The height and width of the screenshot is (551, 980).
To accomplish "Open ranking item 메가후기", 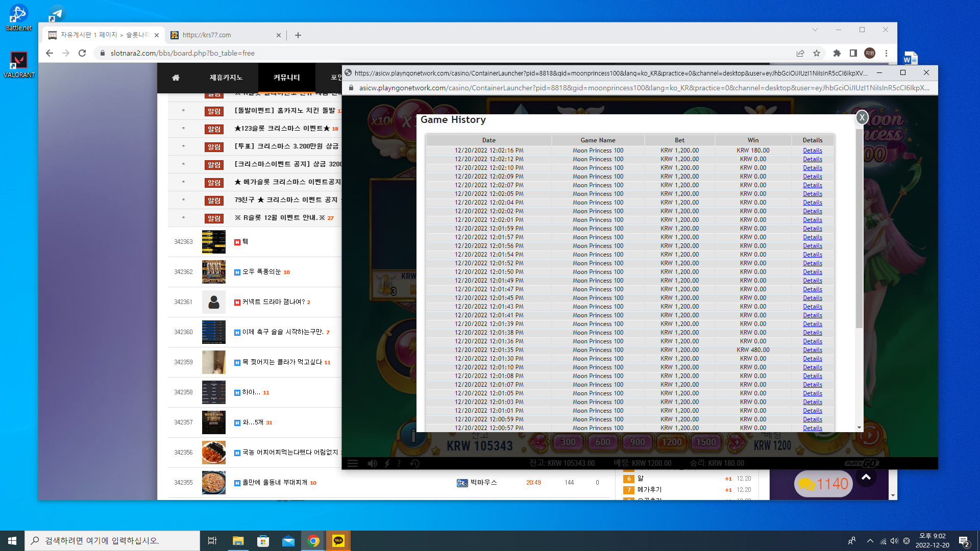I will [650, 490].
